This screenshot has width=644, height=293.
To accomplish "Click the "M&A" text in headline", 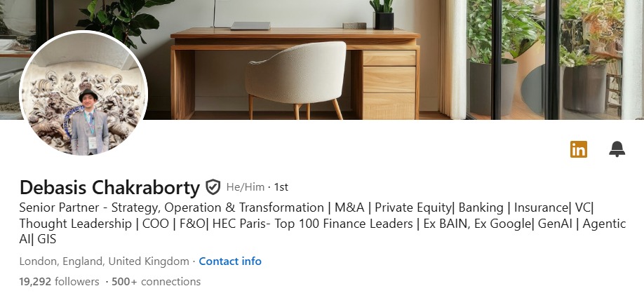I will [x=350, y=207].
